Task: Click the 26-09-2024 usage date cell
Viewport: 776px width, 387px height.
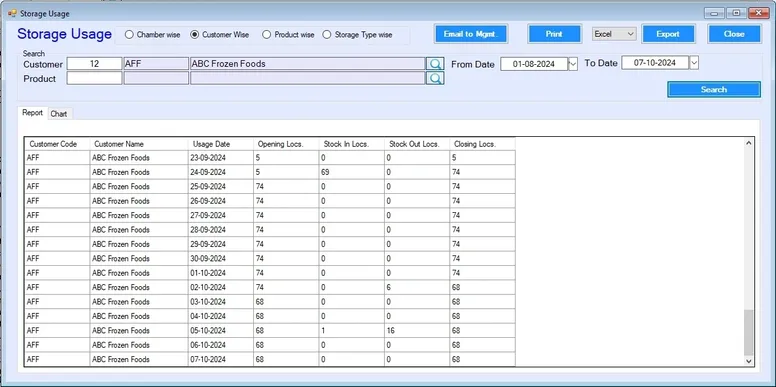Action: point(220,201)
